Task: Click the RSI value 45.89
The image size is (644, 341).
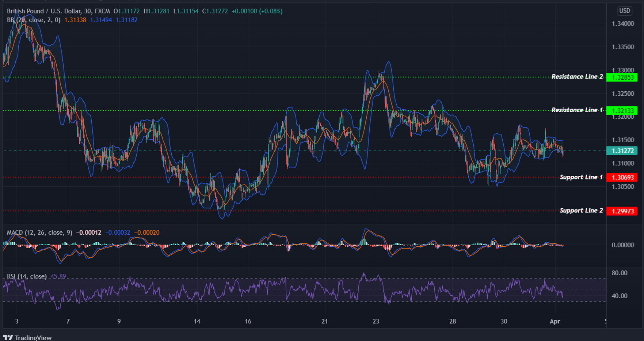Action: (58, 277)
